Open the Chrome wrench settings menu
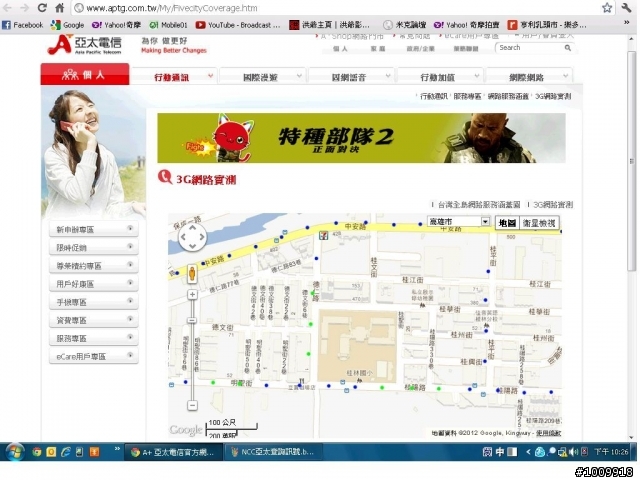 (x=627, y=7)
